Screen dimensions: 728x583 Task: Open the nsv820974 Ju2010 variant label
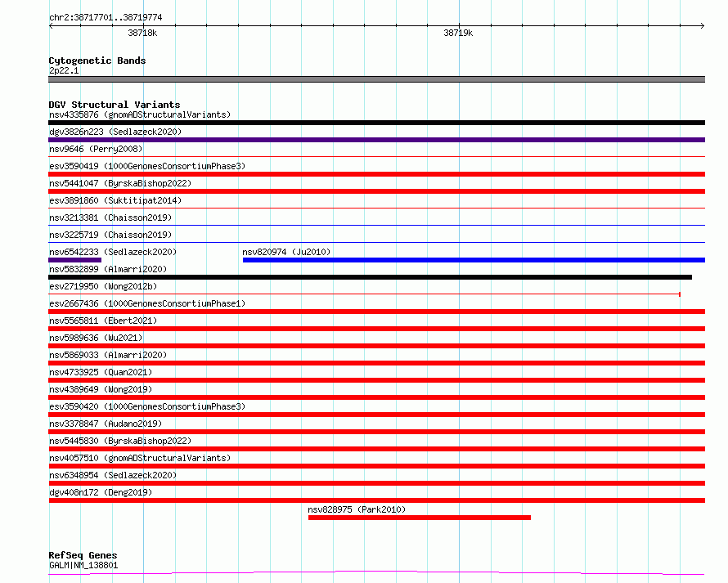coord(286,252)
